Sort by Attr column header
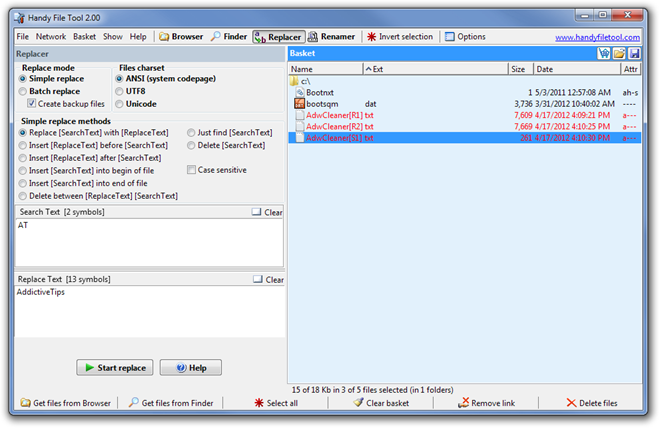 (x=631, y=69)
